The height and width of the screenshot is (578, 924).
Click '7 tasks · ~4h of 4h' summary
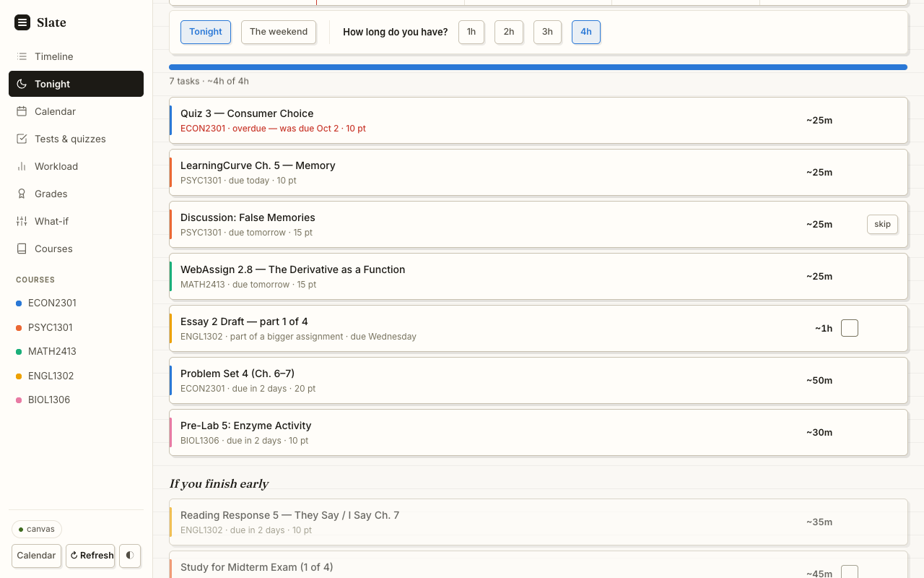tap(209, 81)
